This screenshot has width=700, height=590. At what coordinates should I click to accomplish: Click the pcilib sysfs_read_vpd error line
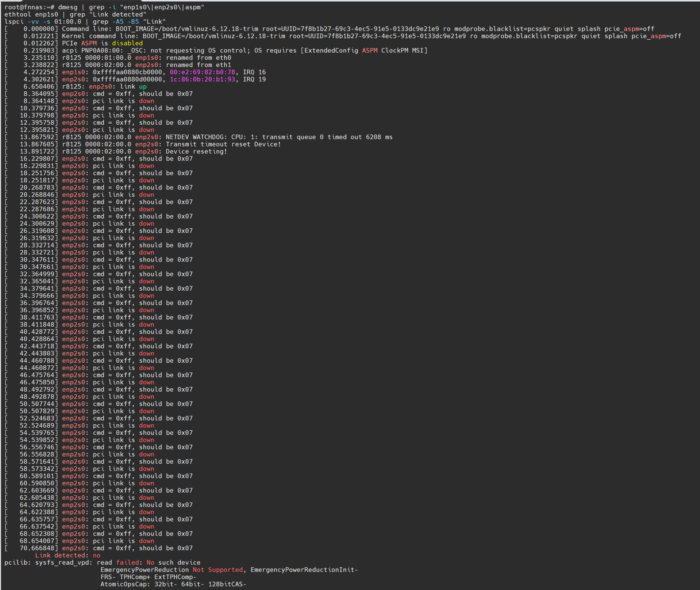point(102,562)
